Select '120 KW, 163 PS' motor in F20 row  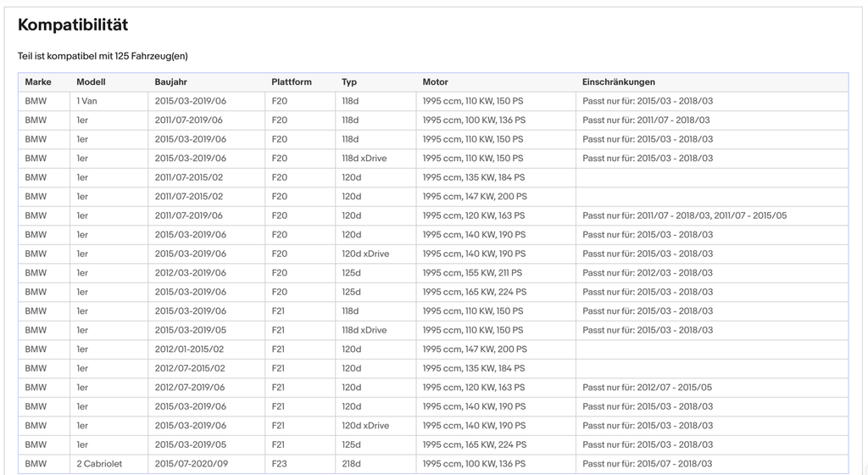pyautogui.click(x=473, y=215)
